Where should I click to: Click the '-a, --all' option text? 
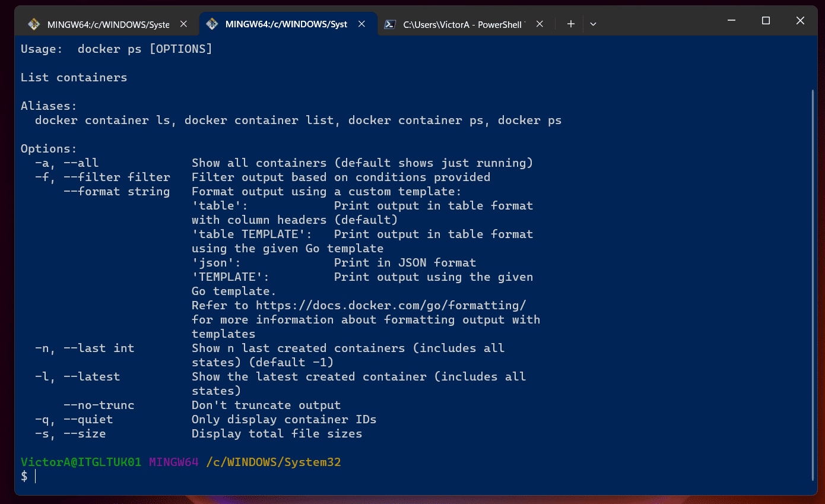pos(66,163)
